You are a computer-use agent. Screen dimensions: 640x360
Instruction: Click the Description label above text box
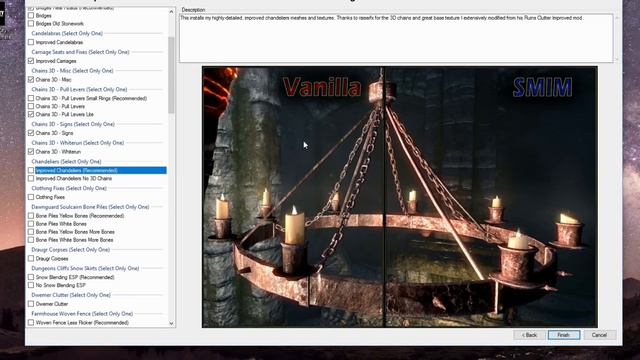pyautogui.click(x=193, y=10)
